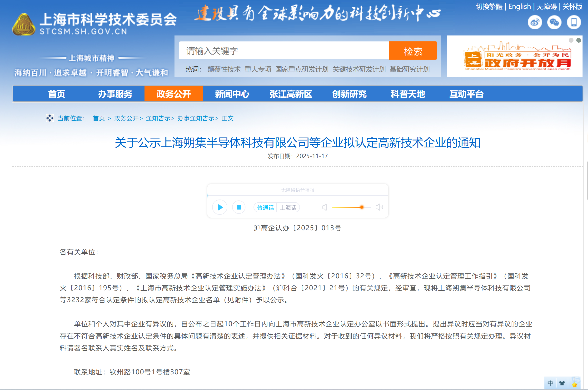
Task: Open the WeChat social icon
Action: 554,22
